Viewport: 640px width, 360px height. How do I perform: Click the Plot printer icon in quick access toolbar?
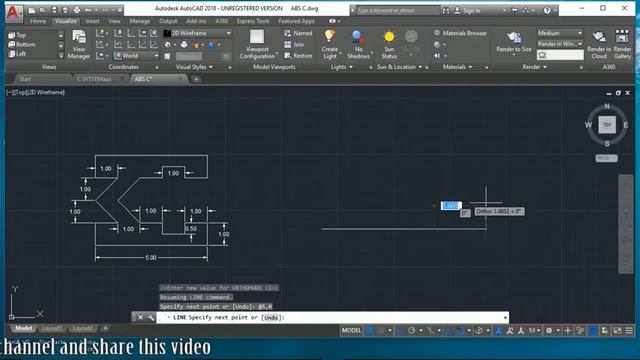[76, 10]
